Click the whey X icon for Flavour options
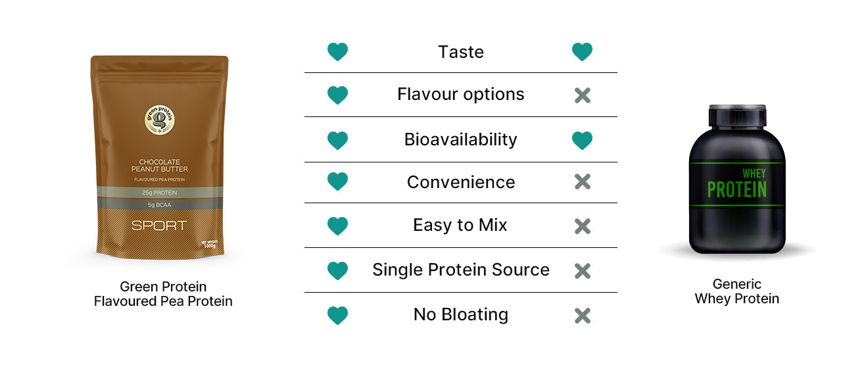 (x=582, y=96)
